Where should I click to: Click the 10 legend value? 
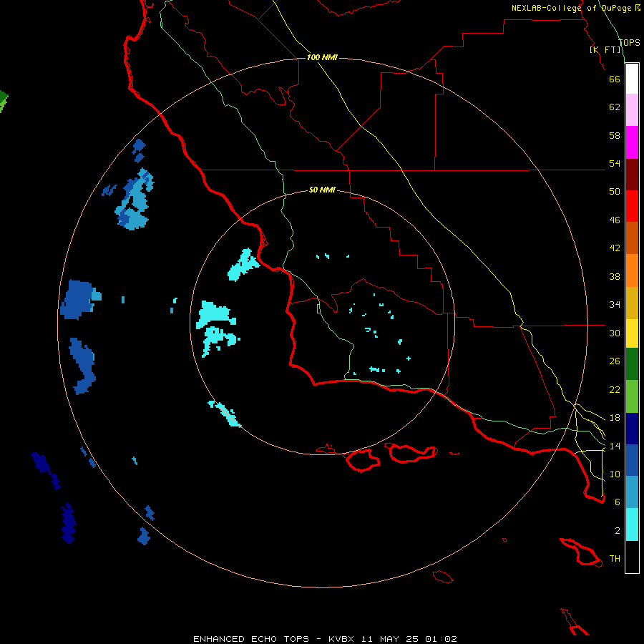615,474
